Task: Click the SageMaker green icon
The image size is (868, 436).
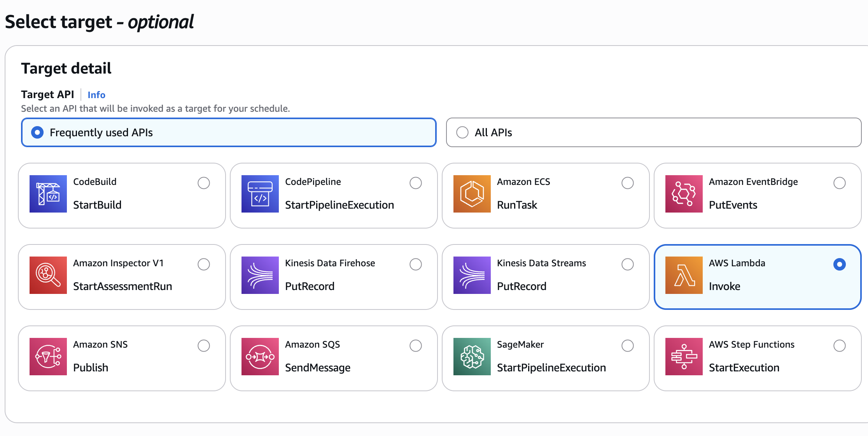Action: 472,357
